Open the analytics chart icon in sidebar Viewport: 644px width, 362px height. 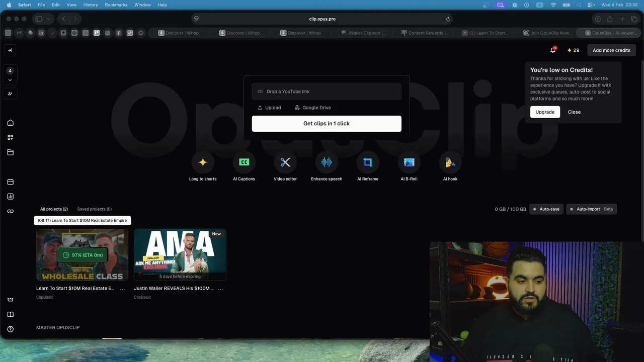[x=10, y=197]
